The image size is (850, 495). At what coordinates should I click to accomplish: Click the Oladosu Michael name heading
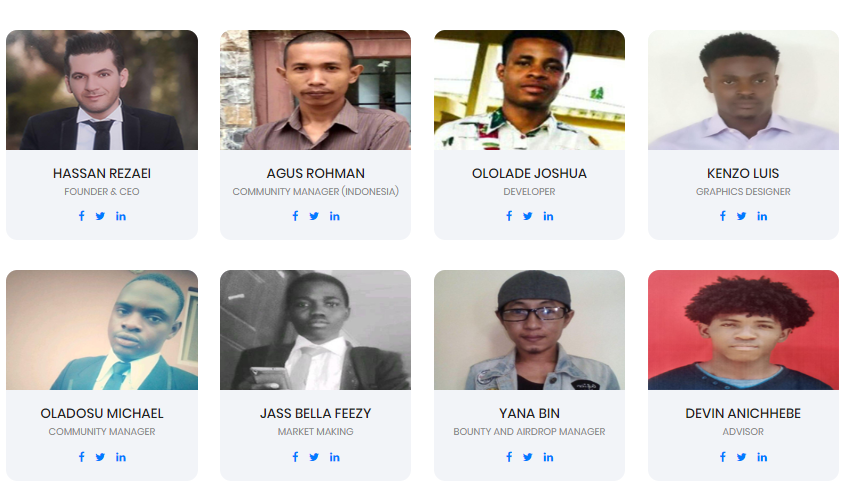coord(102,414)
